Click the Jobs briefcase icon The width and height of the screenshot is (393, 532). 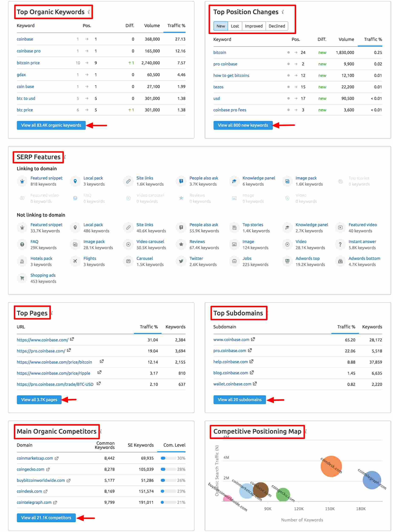pyautogui.click(x=234, y=262)
